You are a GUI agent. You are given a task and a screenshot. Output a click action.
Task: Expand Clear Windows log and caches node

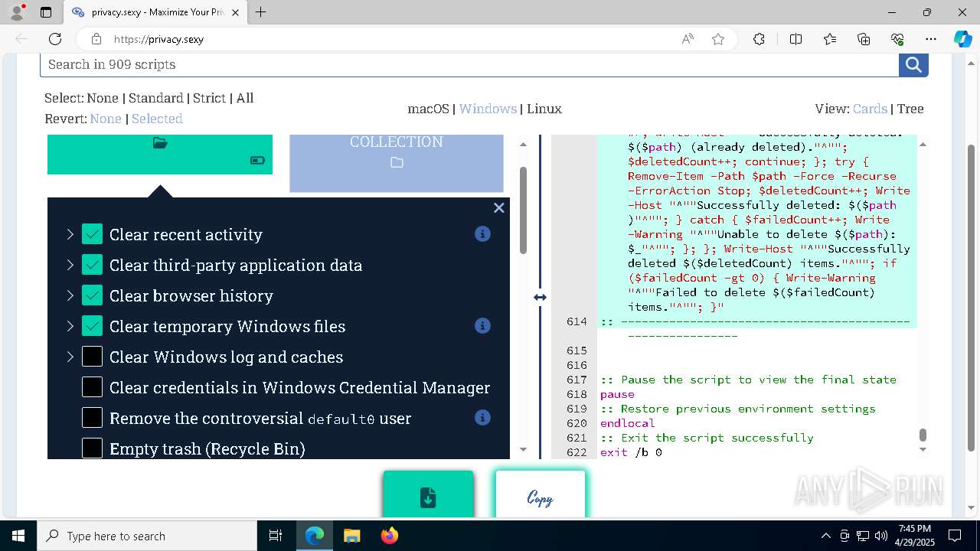coord(70,357)
